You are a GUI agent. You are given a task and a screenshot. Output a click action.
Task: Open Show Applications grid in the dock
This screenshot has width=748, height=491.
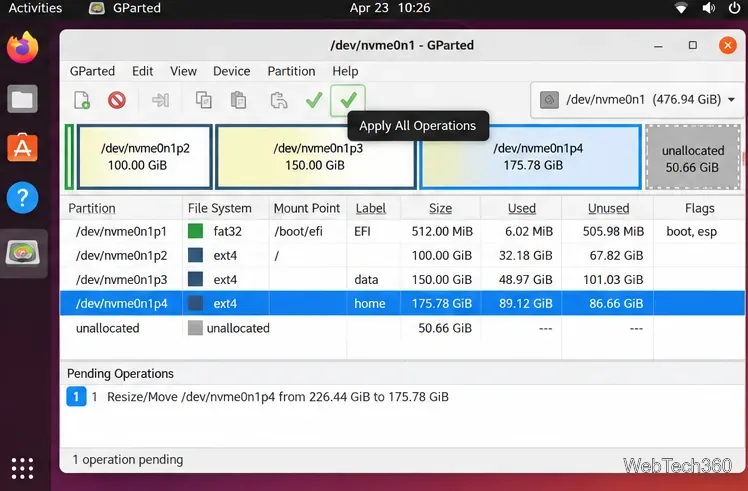[22, 468]
